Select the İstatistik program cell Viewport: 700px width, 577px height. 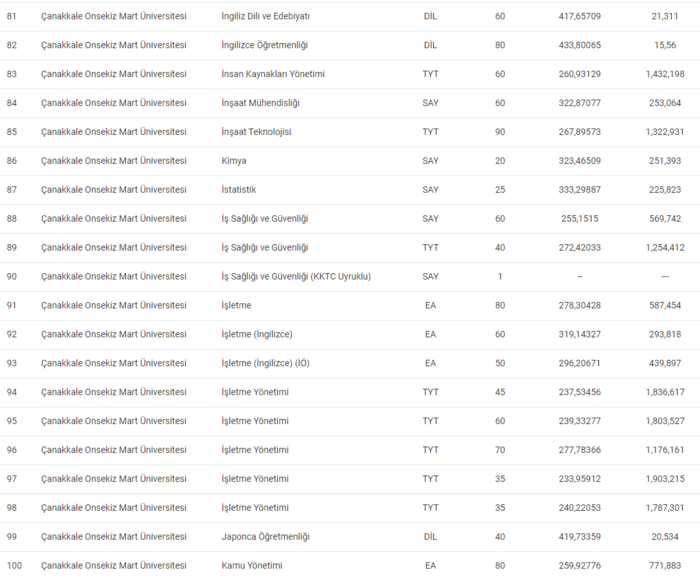click(239, 190)
